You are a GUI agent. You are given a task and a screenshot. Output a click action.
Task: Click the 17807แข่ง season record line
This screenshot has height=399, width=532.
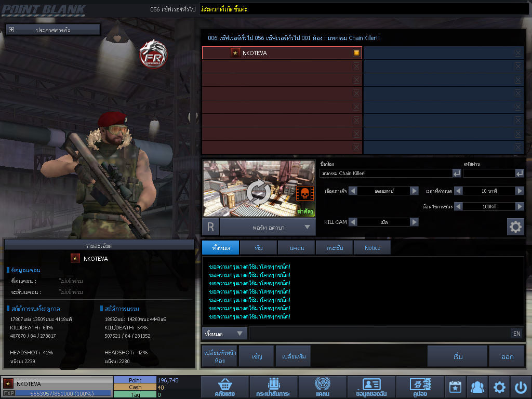coord(41,320)
